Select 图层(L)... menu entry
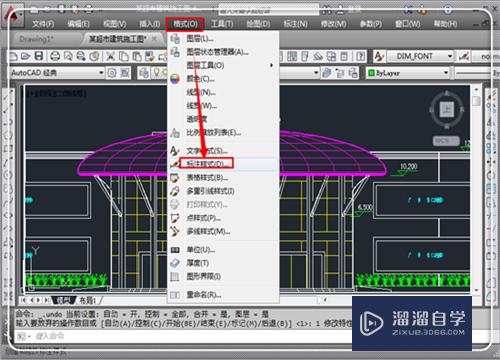This screenshot has width=500, height=360. pos(223,38)
